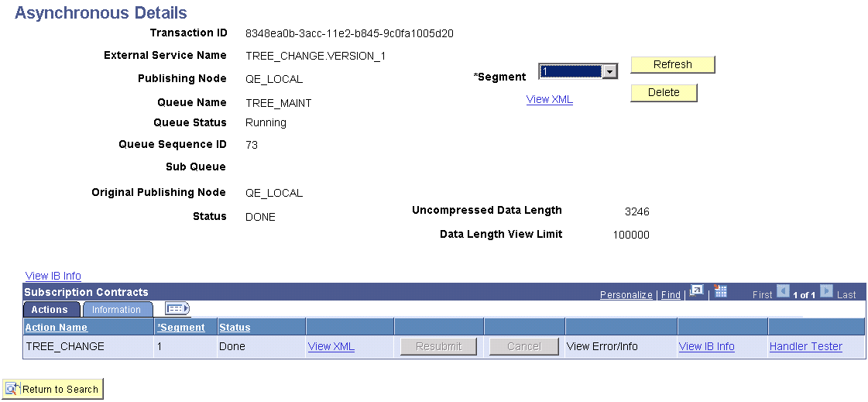Open View XML for TREE_CHANGE row
868x402 pixels.
point(331,347)
